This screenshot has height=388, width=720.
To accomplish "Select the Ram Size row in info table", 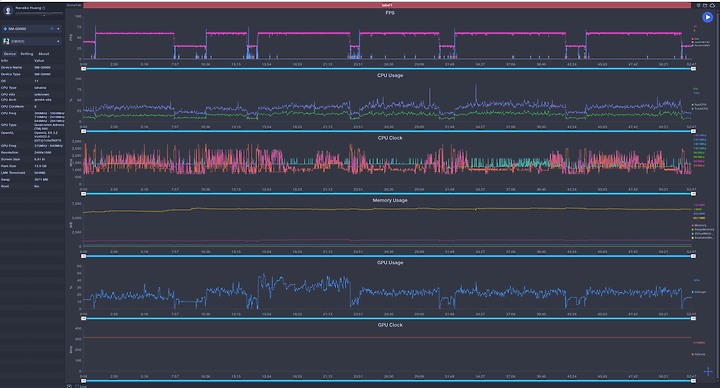I will click(x=32, y=166).
